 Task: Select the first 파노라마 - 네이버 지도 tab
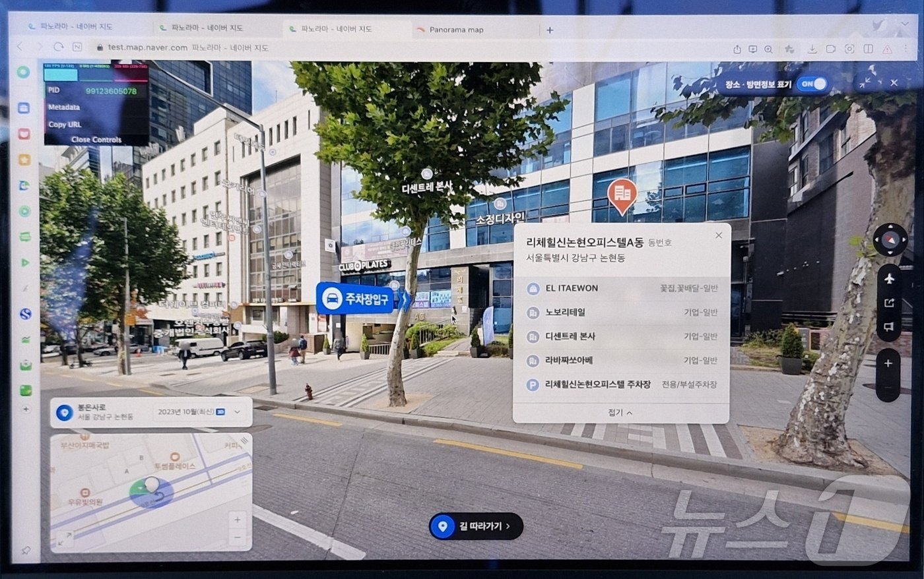76,28
